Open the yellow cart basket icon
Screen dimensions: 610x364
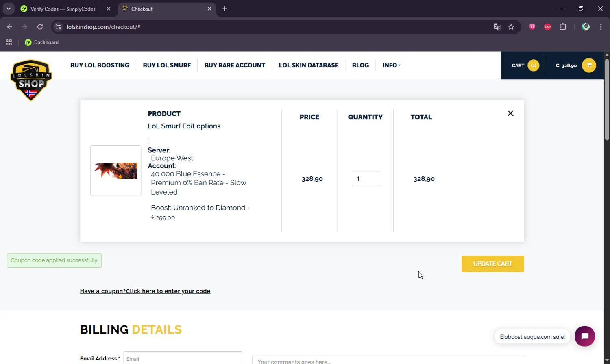coord(589,65)
